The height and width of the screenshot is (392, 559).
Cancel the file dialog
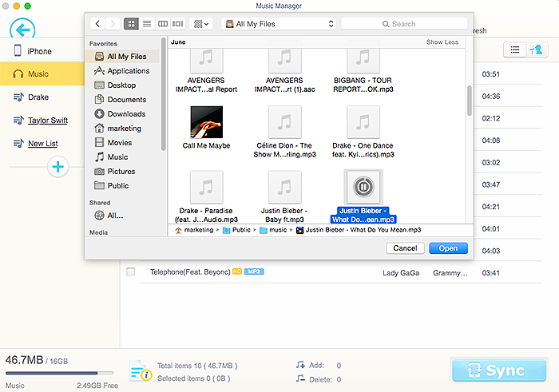[405, 248]
